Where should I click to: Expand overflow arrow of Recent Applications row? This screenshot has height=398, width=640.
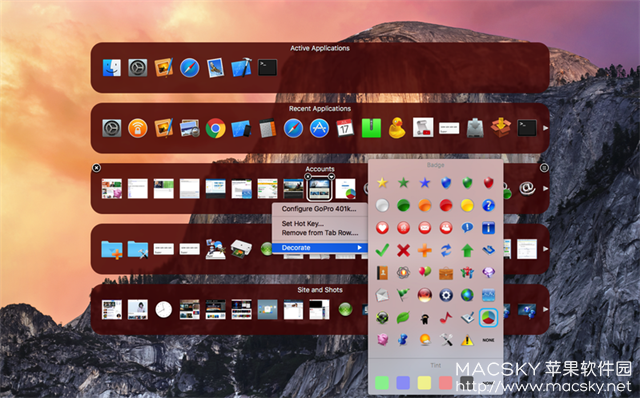pyautogui.click(x=545, y=128)
